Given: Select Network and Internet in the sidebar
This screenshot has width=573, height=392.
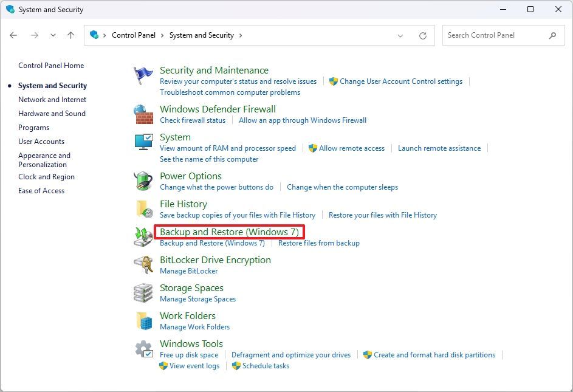Looking at the screenshot, I should pos(52,100).
